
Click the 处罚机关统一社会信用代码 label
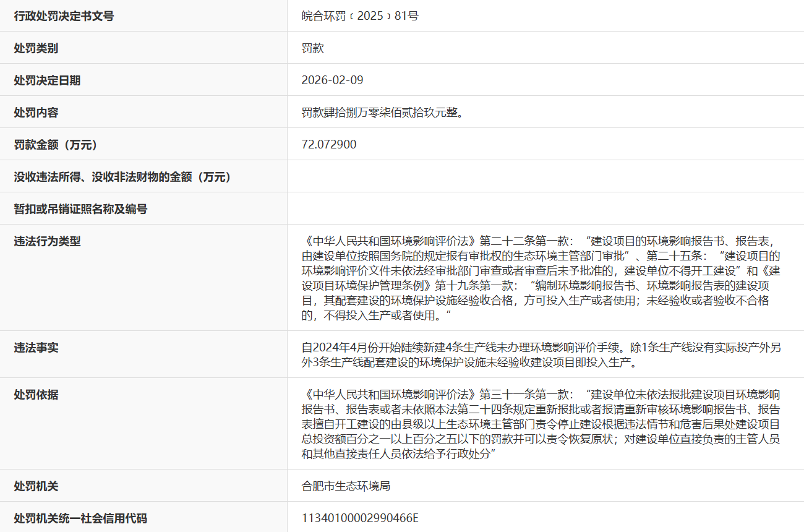point(80,518)
